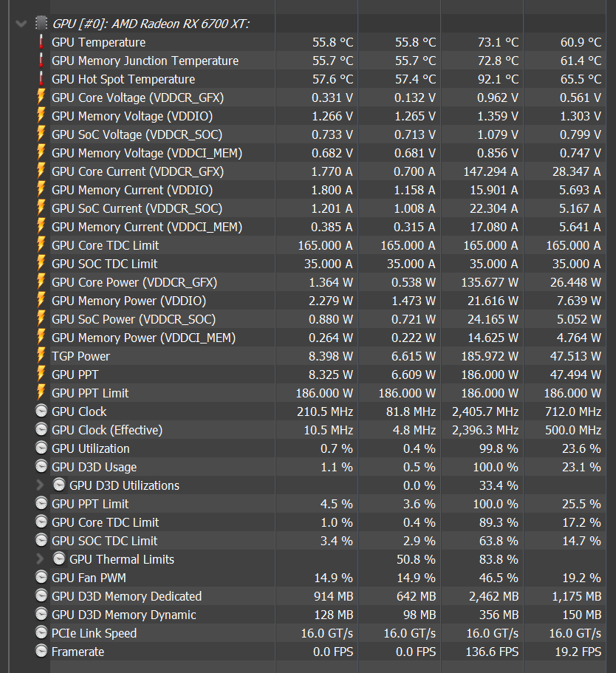Click lightning icon of GPU SoC Current (VDDCR_SOC)
Viewport: 616px width, 673px height.
(41, 208)
